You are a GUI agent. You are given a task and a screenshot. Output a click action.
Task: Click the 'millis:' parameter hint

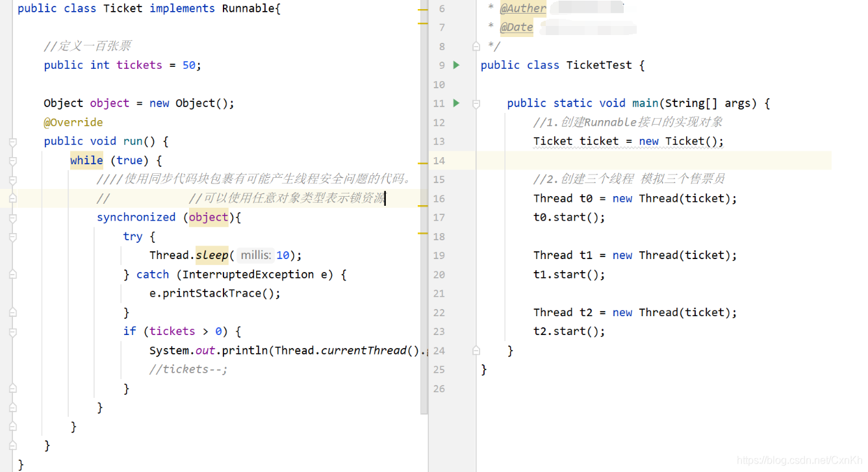(x=256, y=255)
